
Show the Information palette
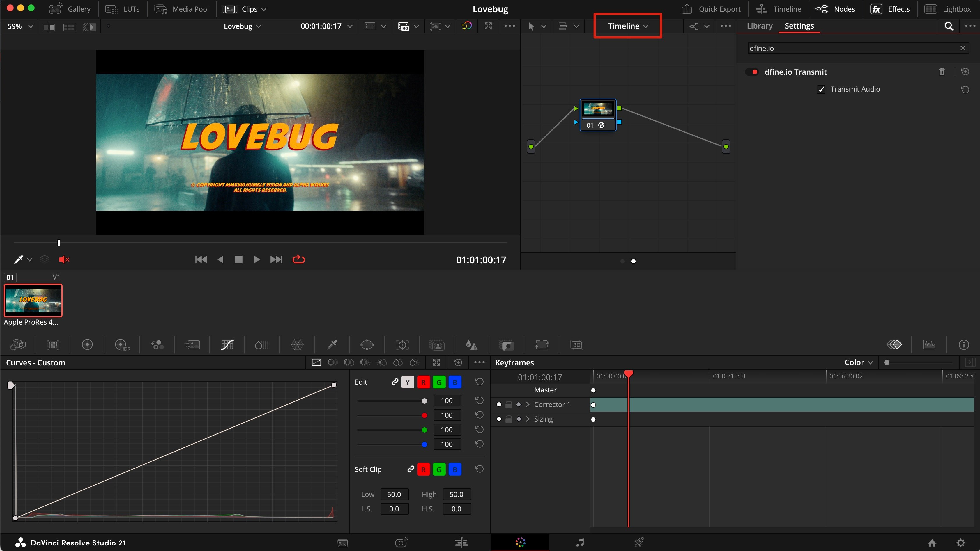click(x=964, y=344)
